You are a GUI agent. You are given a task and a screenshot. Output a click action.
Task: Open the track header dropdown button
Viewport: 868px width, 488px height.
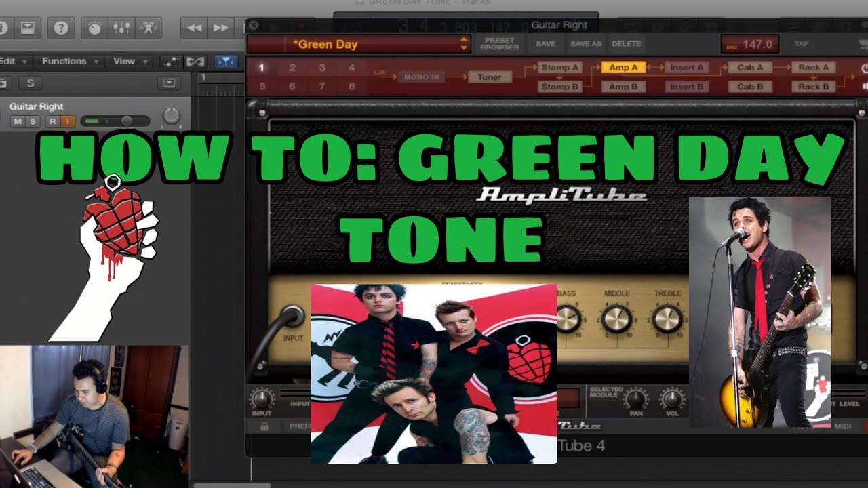[169, 83]
